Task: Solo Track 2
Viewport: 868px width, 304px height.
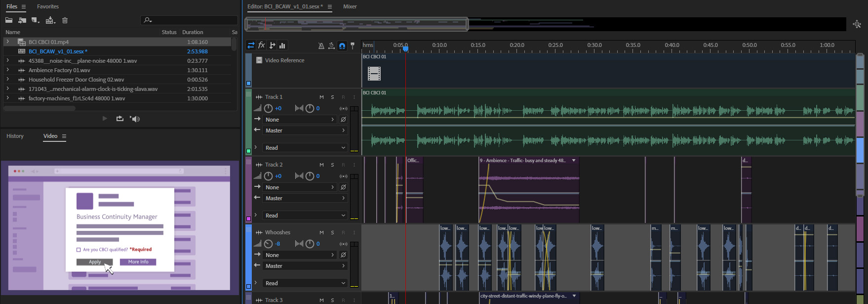Action: point(332,165)
